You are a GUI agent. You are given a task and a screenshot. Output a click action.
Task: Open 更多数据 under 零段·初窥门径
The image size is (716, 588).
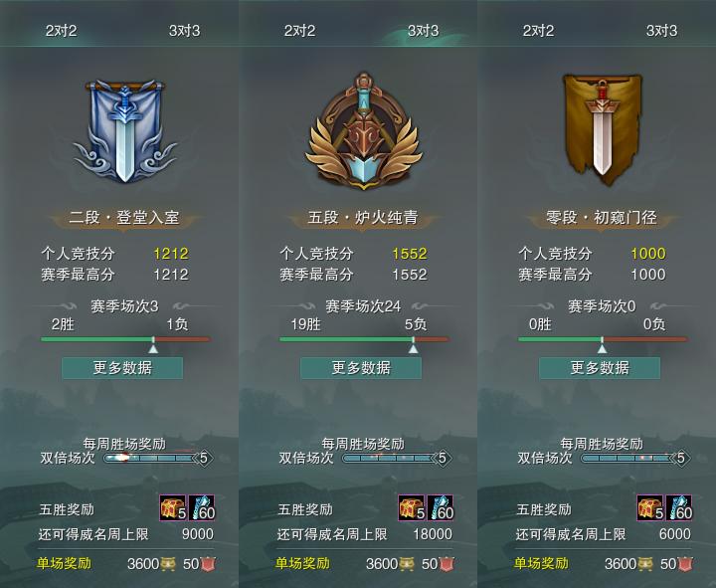tap(600, 368)
